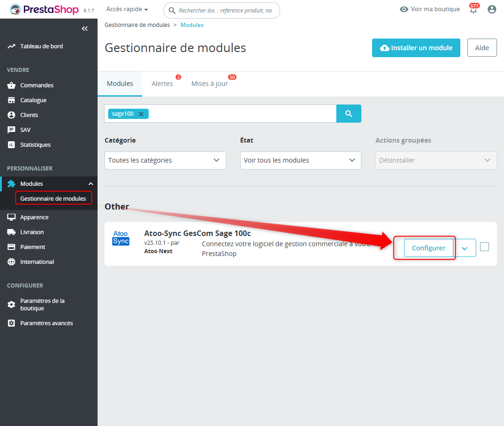Click the Atoo-Sync GesCom Sage 100c title
The width and height of the screenshot is (504, 426).
point(197,233)
